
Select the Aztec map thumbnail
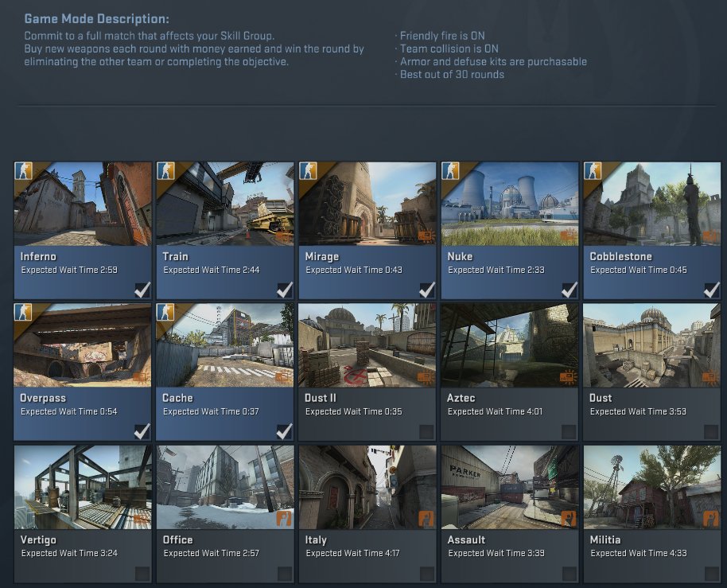pyautogui.click(x=510, y=345)
